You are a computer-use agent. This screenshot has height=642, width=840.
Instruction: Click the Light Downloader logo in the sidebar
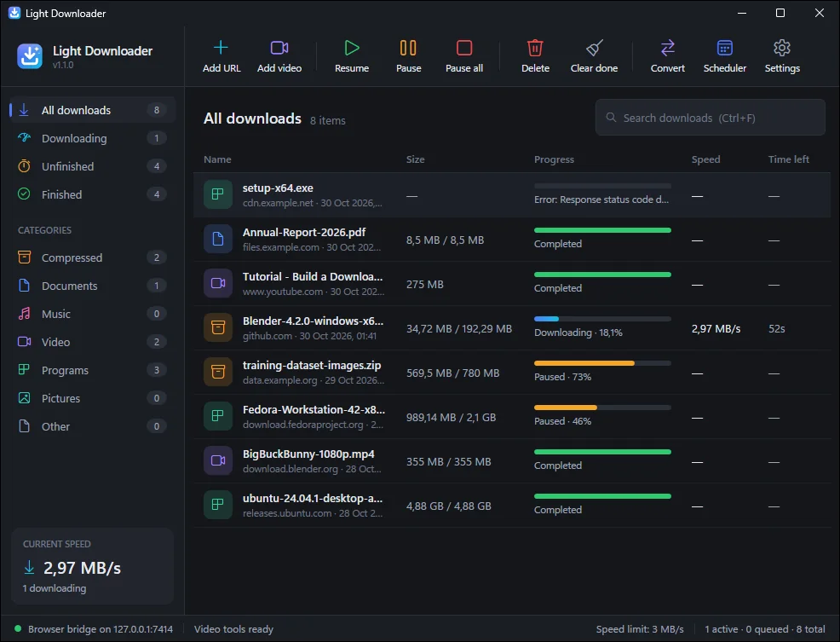(x=30, y=55)
